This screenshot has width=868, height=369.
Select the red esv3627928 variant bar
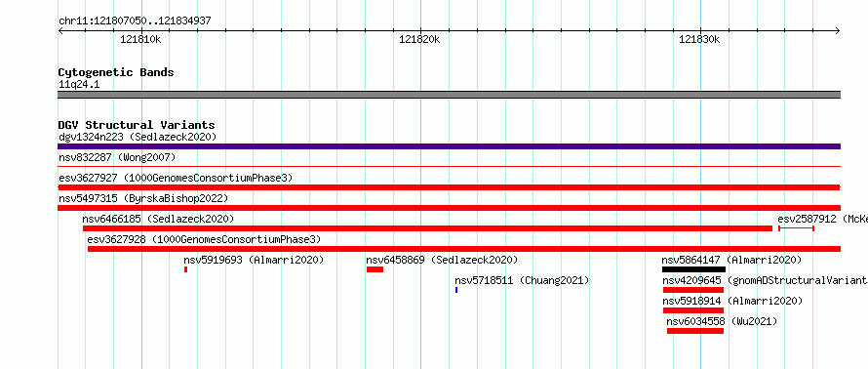(x=464, y=249)
